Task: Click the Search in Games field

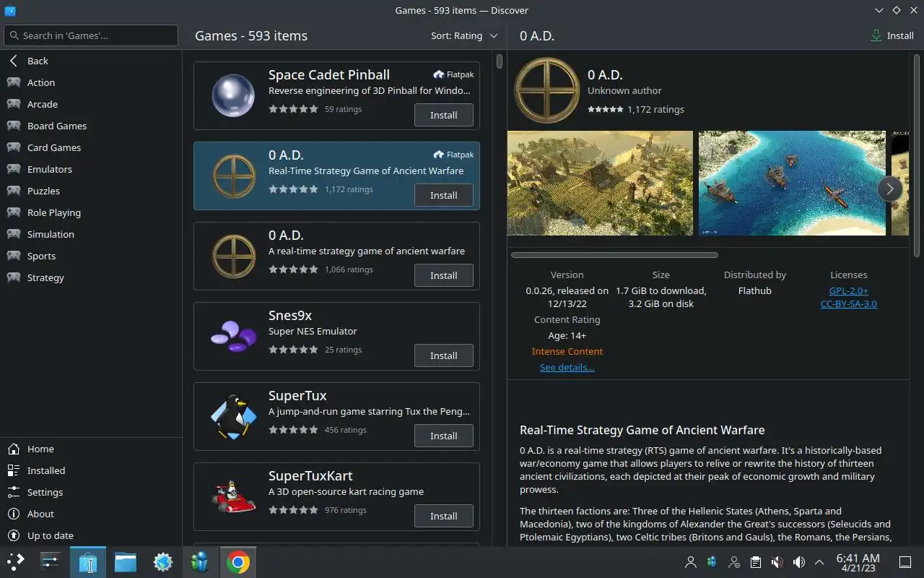Action: click(91, 35)
